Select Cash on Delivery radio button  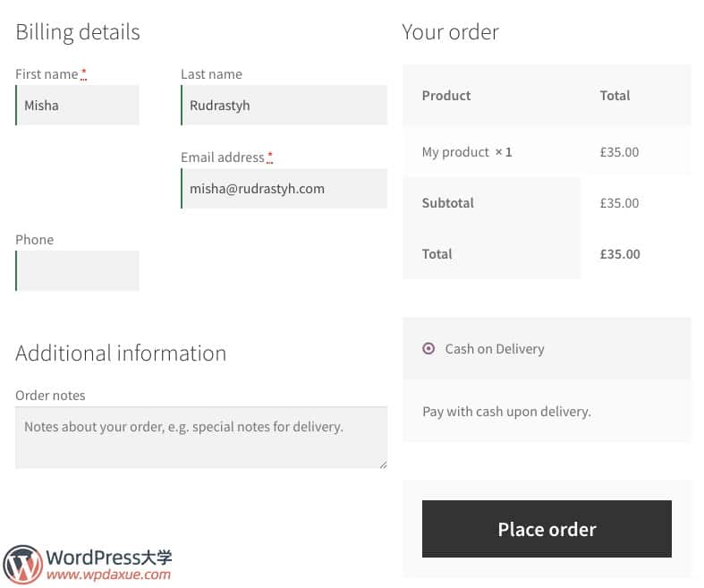click(428, 349)
